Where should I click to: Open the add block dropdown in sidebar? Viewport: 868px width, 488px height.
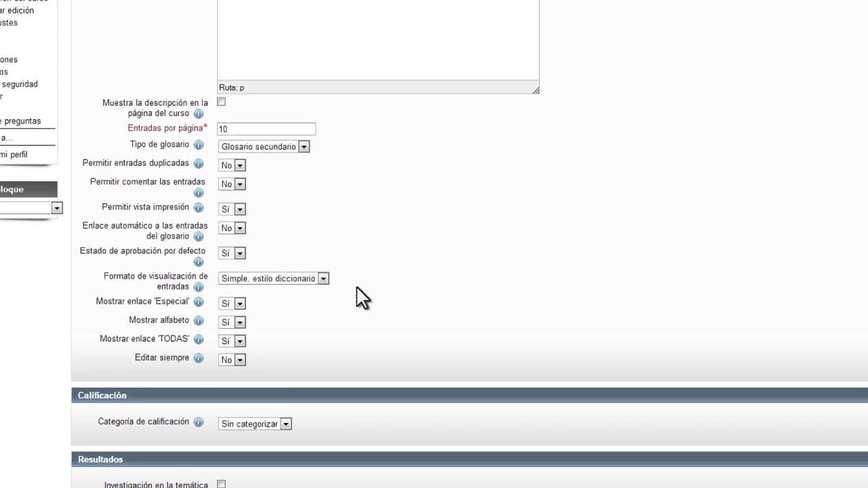click(x=30, y=208)
